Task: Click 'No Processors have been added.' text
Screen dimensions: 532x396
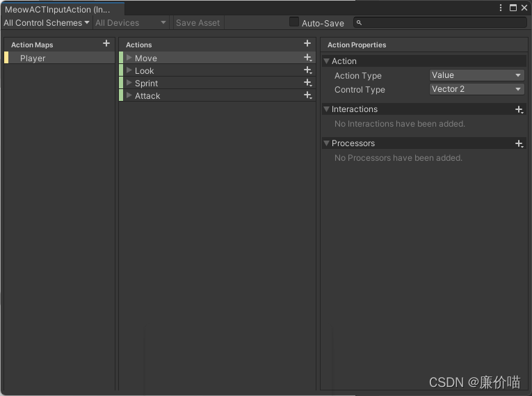Action: point(398,158)
